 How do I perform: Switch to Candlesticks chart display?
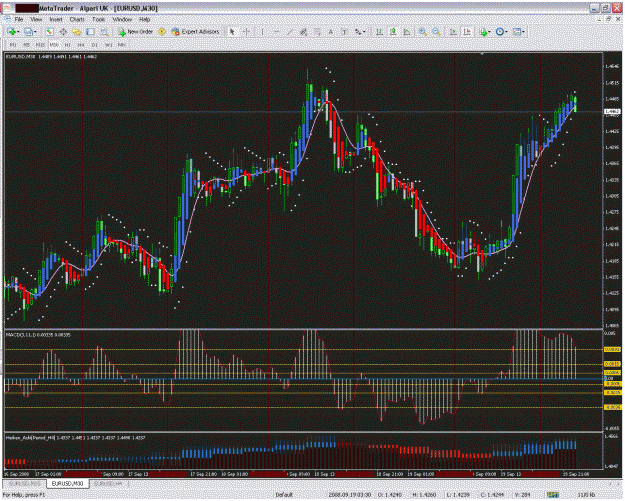393,32
